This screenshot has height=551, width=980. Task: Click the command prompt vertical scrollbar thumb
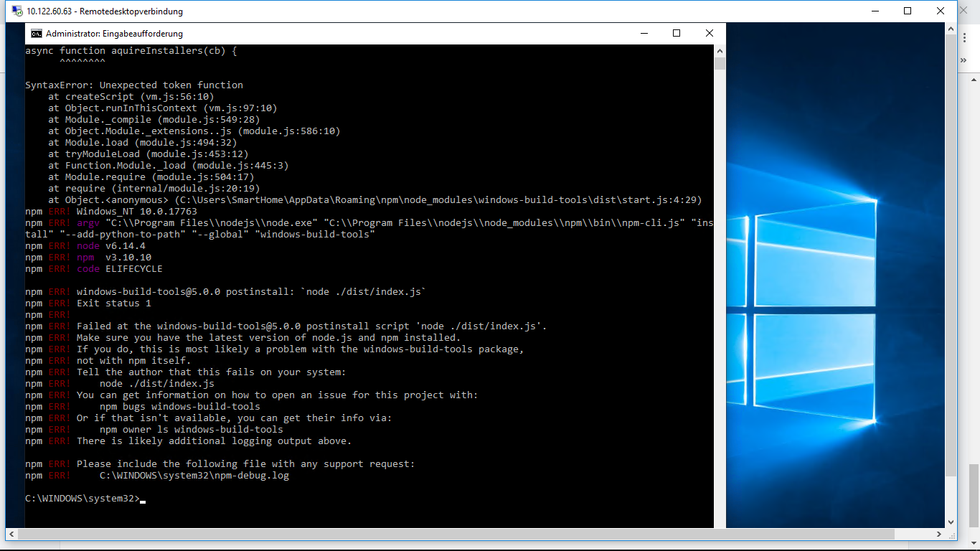720,63
